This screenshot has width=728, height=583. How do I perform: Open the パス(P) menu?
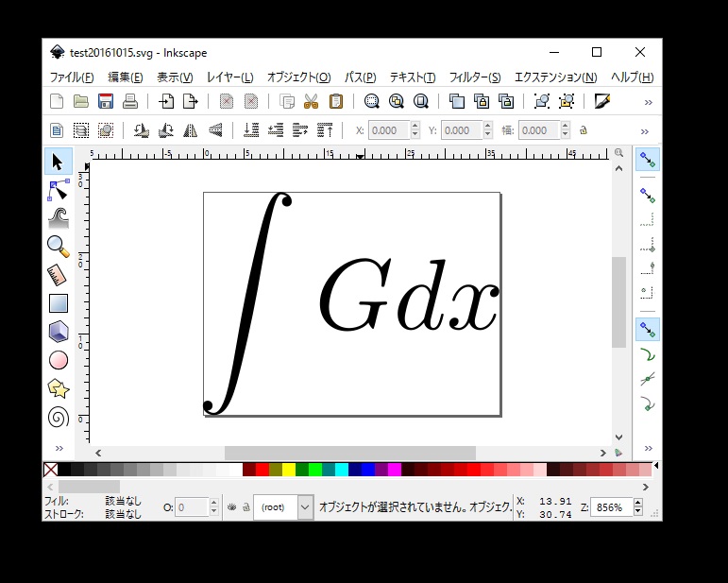pyautogui.click(x=360, y=77)
